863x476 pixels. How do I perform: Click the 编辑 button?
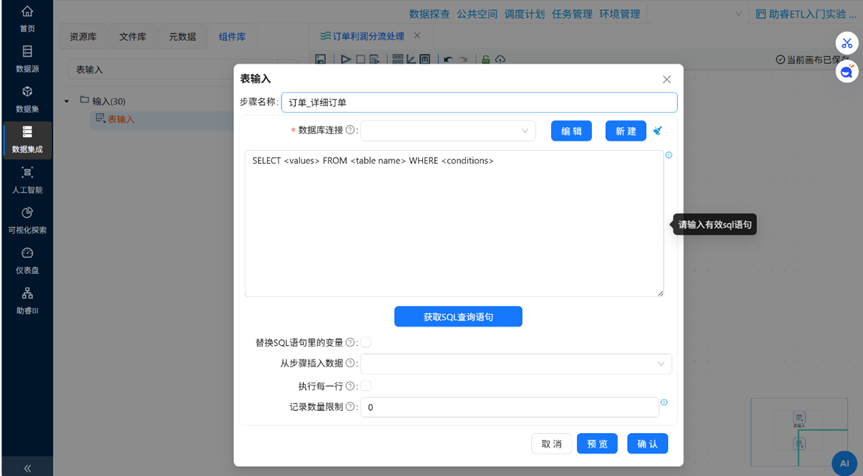[x=571, y=131]
